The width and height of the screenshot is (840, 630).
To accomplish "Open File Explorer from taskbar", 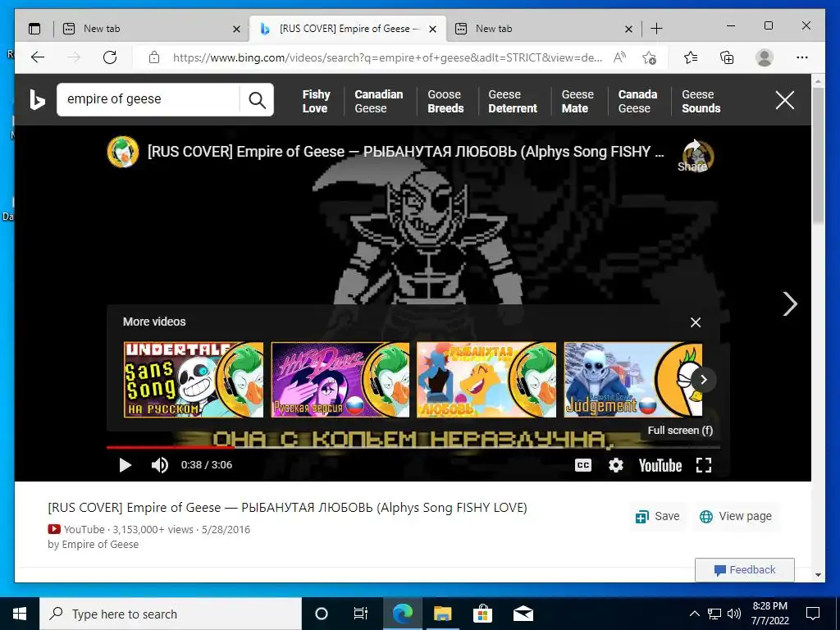I will (x=442, y=614).
